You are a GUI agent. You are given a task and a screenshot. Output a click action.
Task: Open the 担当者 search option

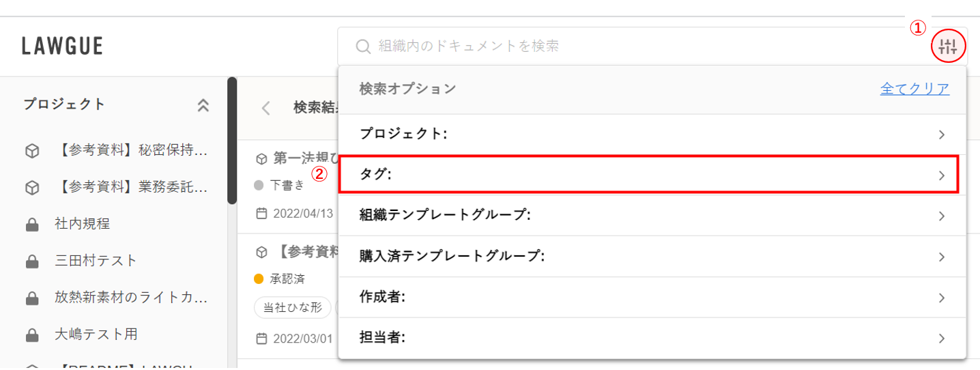click(x=652, y=338)
